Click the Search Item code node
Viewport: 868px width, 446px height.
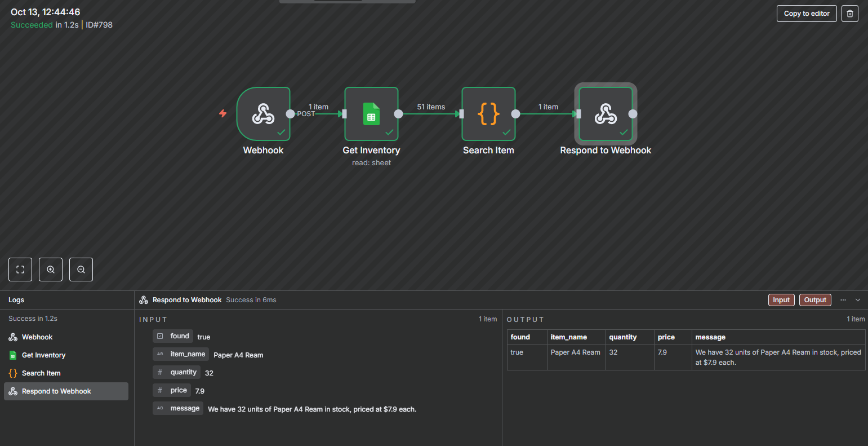[x=488, y=114]
